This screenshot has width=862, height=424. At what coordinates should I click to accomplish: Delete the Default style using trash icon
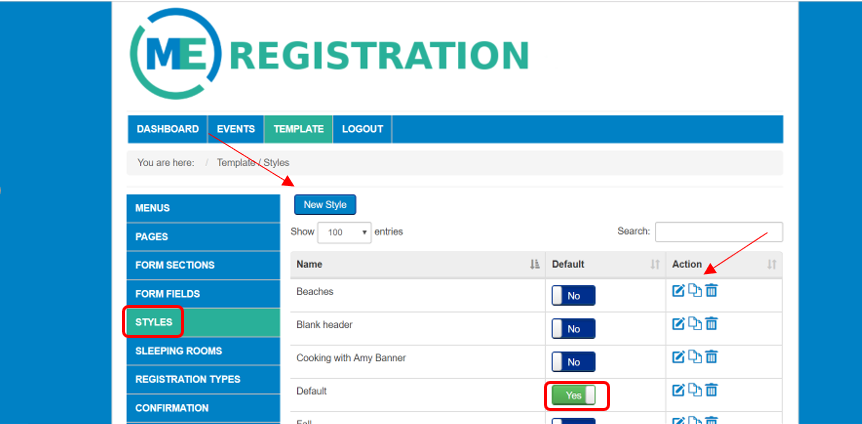711,389
